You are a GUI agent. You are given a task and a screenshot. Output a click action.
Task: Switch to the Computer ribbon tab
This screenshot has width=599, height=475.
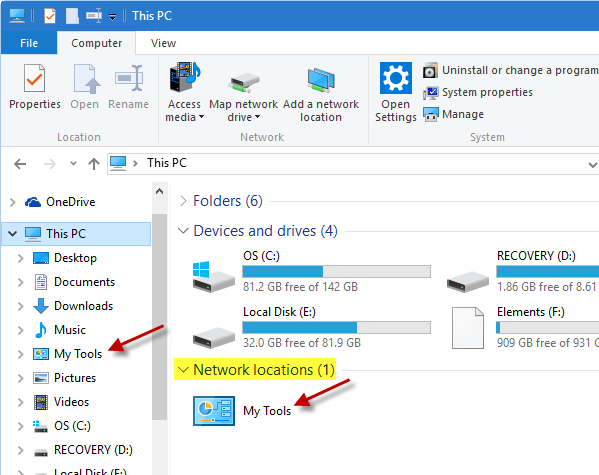tap(96, 43)
